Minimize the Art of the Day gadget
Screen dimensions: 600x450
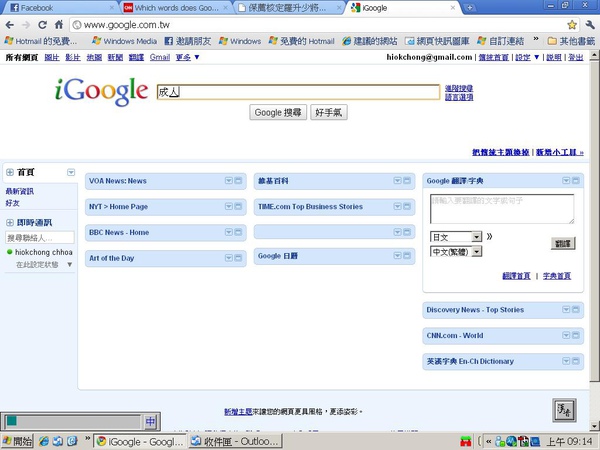238,258
